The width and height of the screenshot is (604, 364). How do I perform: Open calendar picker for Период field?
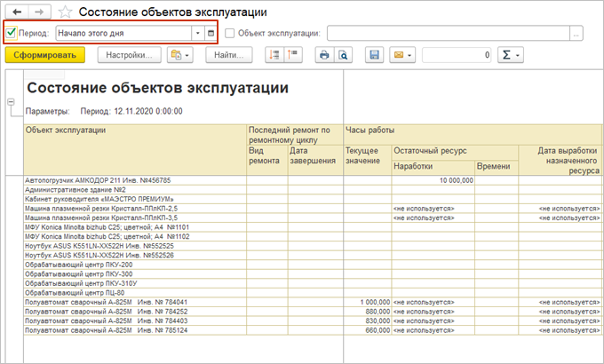[x=211, y=33]
